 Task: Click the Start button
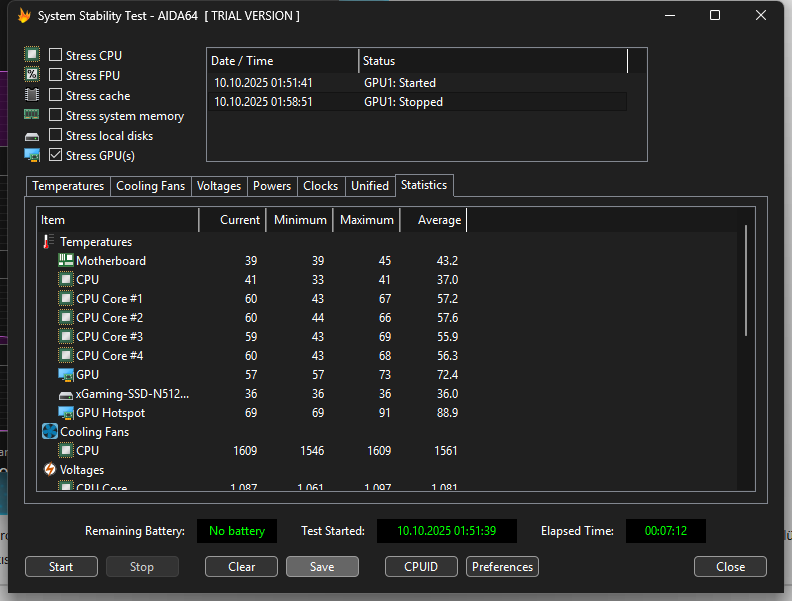(61, 567)
